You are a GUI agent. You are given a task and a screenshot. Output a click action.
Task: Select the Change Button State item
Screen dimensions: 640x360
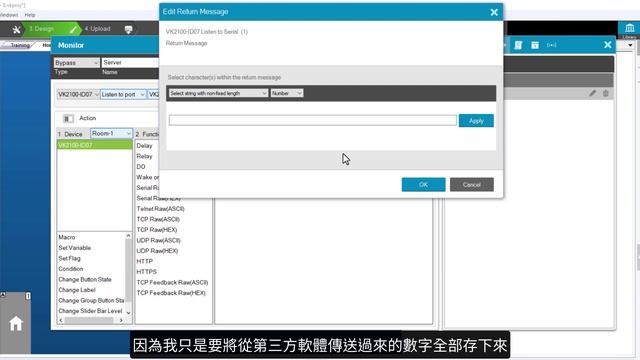[x=85, y=280]
